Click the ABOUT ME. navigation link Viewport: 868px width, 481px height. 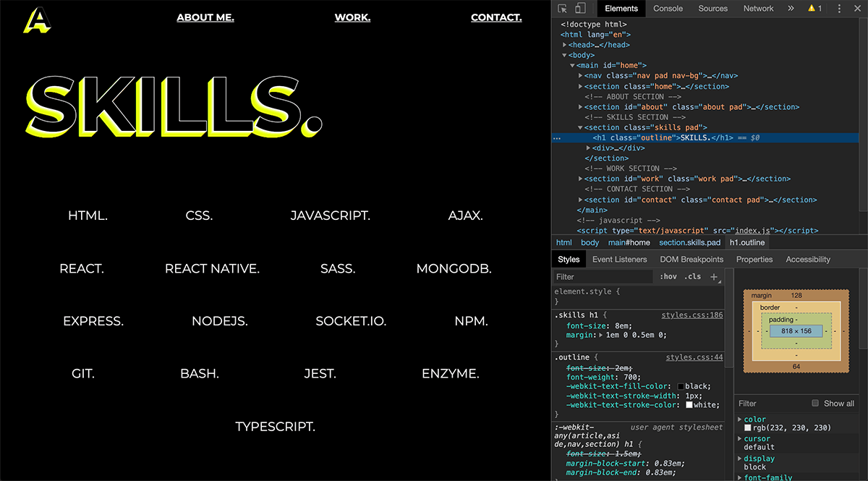(x=205, y=17)
